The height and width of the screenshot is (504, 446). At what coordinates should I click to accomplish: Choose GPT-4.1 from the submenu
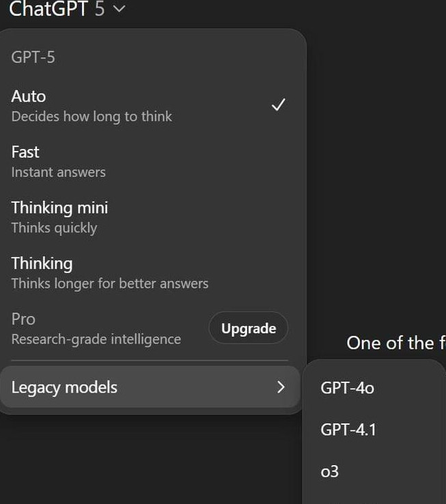tap(348, 430)
